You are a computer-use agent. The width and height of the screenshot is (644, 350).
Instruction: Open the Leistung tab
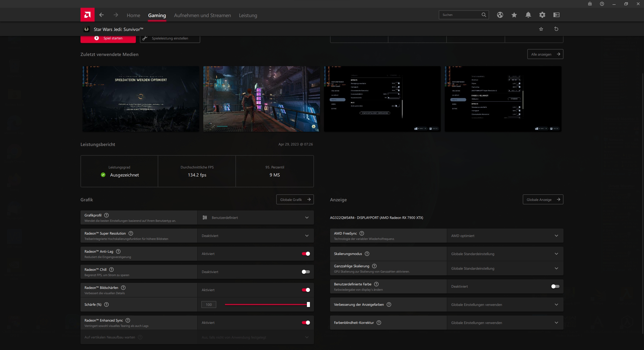tap(248, 15)
